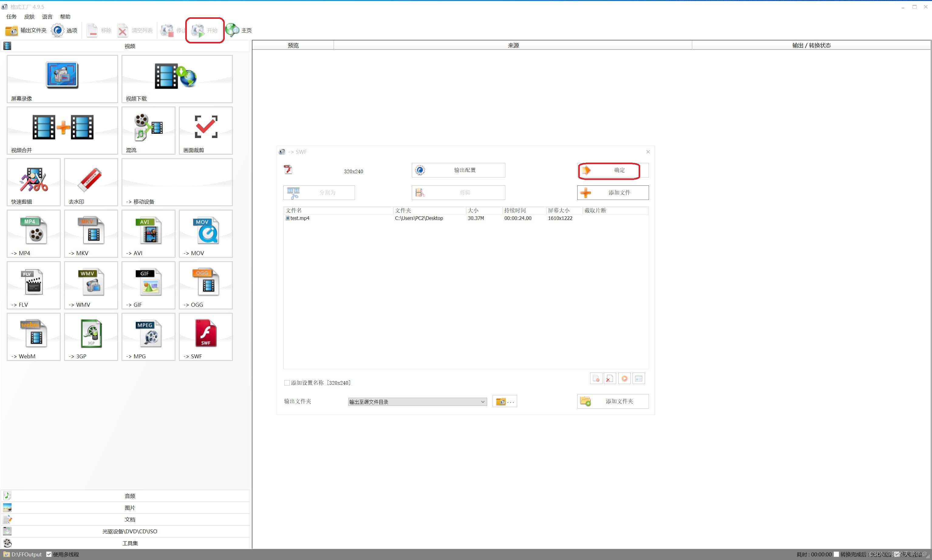Toggle the 使用多线程 multithreading checkbox

click(49, 554)
